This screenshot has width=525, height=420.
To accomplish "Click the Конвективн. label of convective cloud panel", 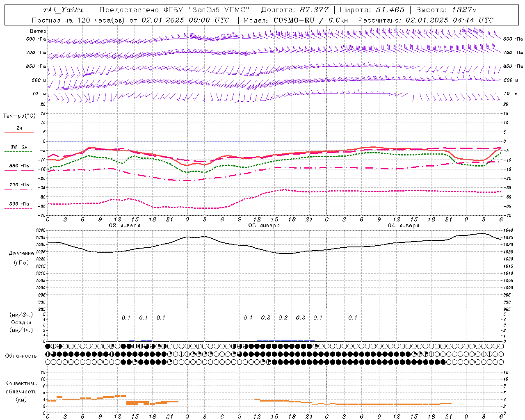I will click(x=21, y=383).
